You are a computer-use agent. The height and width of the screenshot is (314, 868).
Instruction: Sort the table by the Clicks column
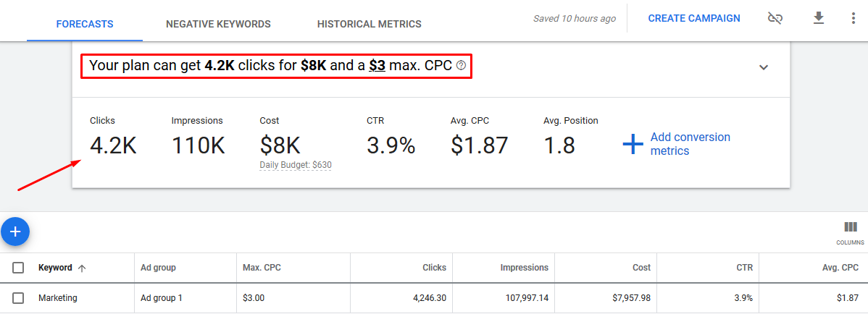click(x=434, y=268)
